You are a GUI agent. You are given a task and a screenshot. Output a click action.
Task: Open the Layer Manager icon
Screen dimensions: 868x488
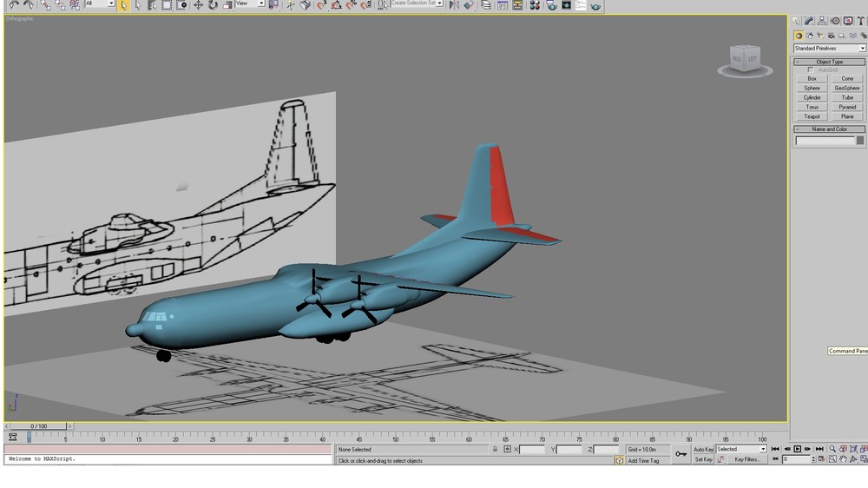485,5
